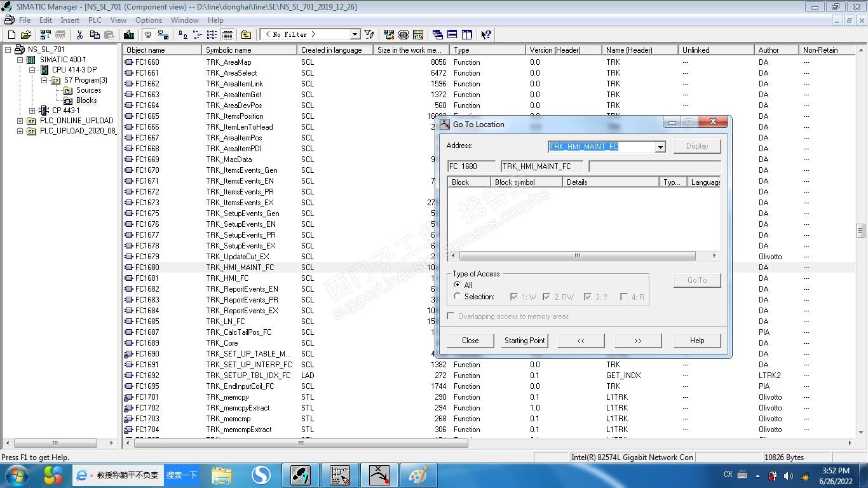Open File Explorer from the taskbar

tap(222, 475)
